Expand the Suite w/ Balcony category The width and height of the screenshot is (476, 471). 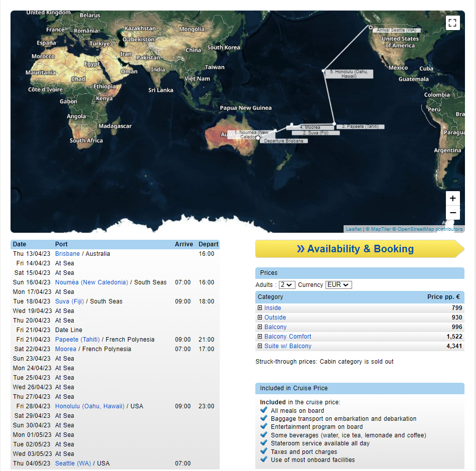pyautogui.click(x=260, y=346)
